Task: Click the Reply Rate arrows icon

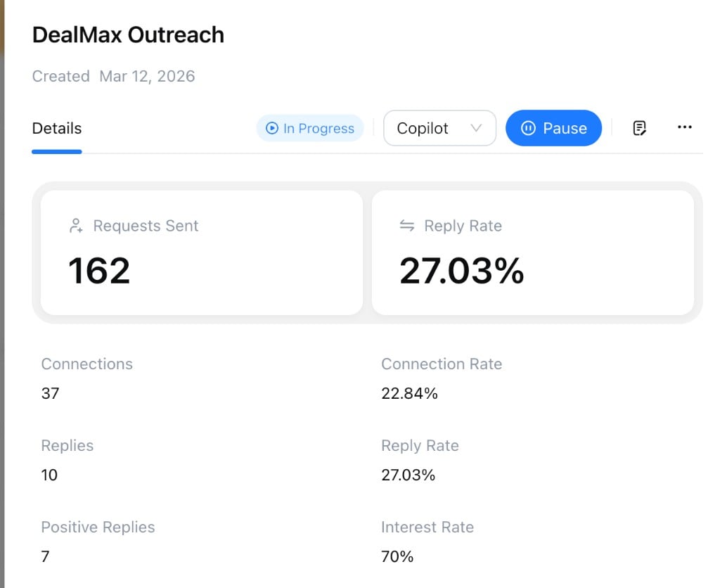Action: pyautogui.click(x=407, y=226)
